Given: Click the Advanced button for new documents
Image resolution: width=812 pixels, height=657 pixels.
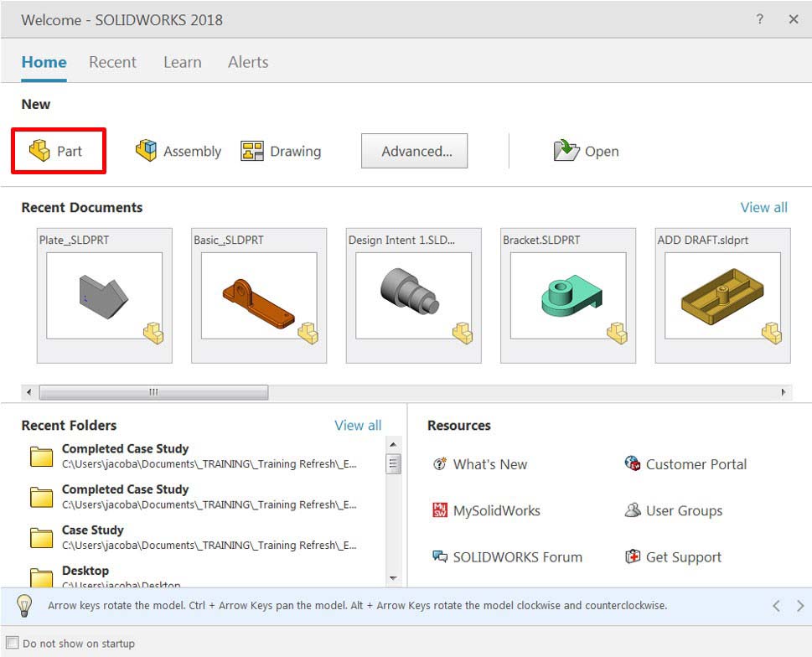Looking at the screenshot, I should [x=414, y=151].
